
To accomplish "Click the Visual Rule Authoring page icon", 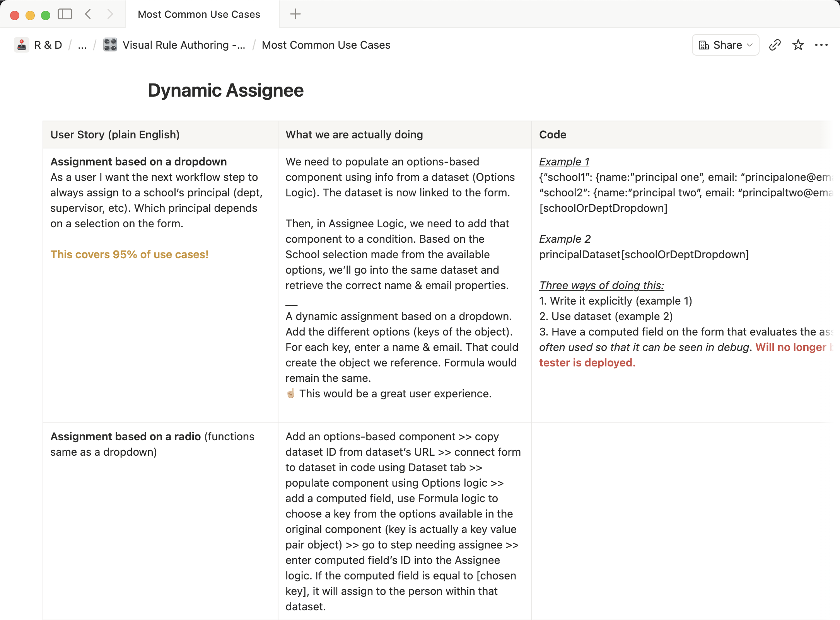I will (x=110, y=45).
